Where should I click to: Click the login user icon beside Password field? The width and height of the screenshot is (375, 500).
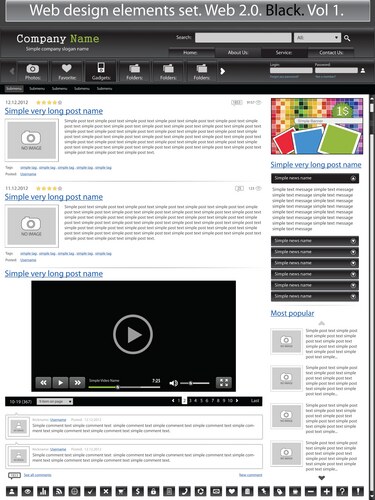tap(363, 70)
